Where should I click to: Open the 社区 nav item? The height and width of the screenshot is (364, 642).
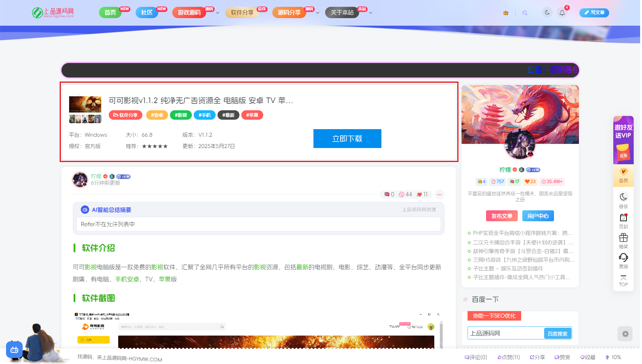tap(147, 12)
